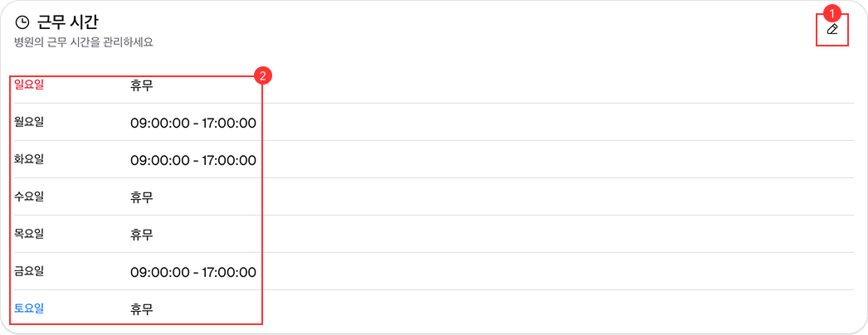
Task: Select the 월요일 row label
Action: pos(29,122)
